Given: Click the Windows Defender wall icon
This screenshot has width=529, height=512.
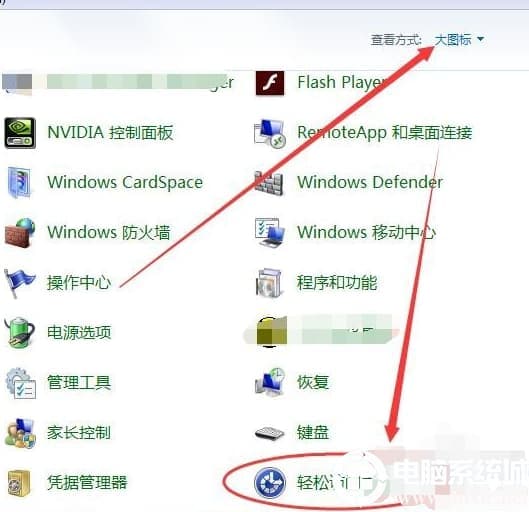Looking at the screenshot, I should click(x=269, y=183).
